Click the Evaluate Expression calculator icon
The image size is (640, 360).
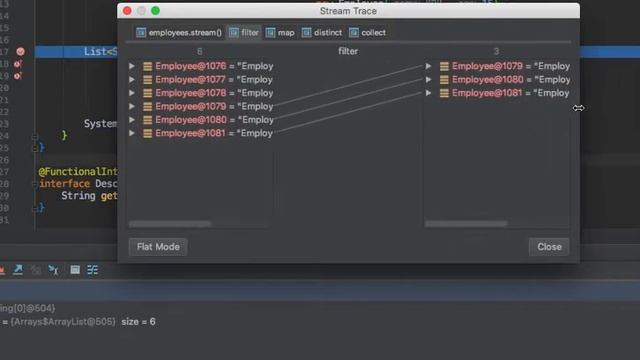pos(75,270)
